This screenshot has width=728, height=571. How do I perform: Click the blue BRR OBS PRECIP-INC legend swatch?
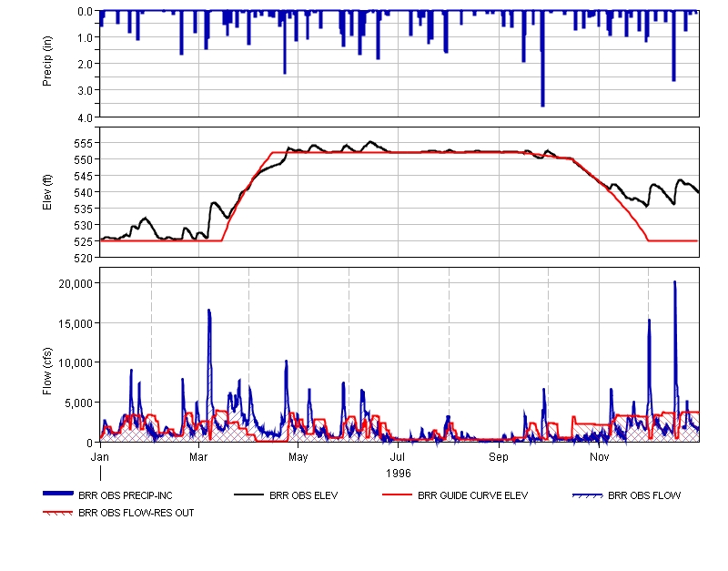[x=58, y=495]
